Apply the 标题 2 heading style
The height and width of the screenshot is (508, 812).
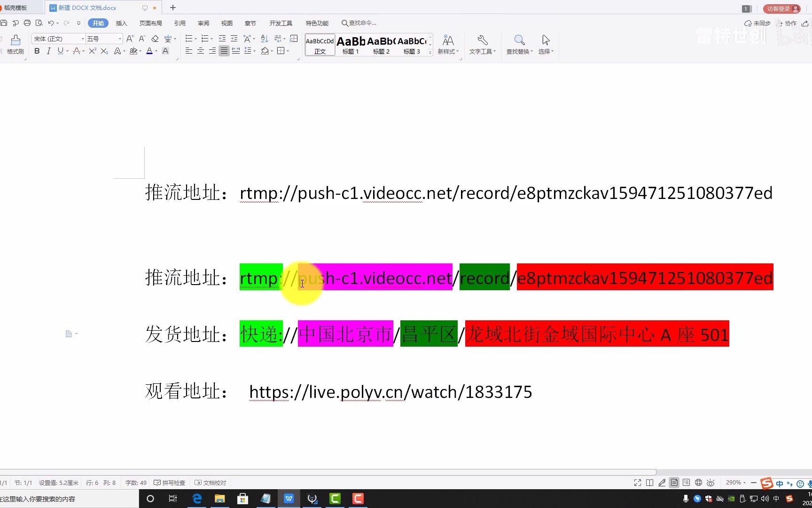tap(381, 45)
